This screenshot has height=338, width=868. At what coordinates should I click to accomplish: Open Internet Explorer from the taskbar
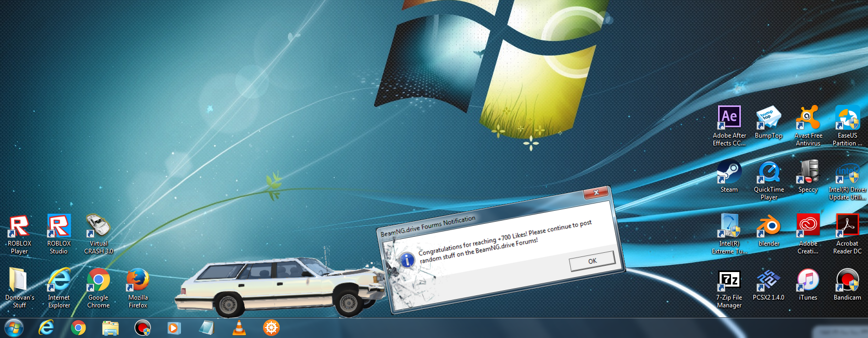46,328
